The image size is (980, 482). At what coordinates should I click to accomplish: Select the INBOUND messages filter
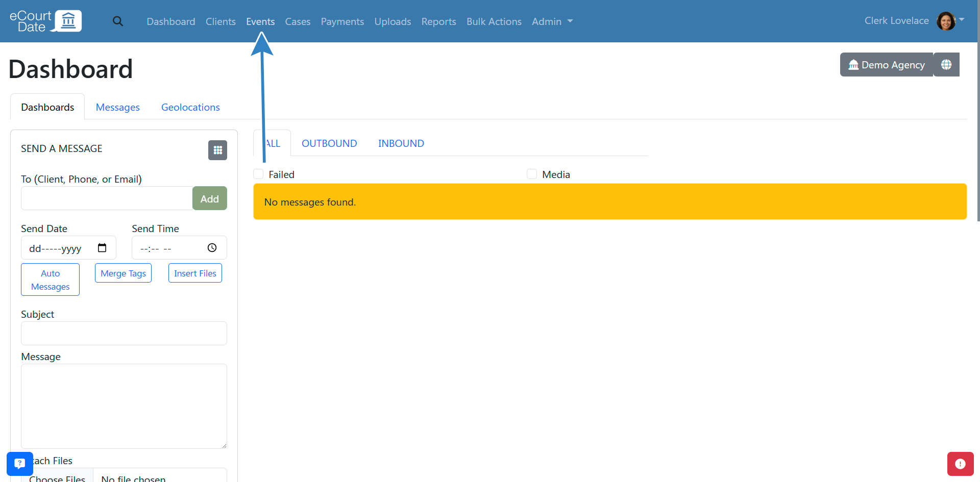[401, 143]
